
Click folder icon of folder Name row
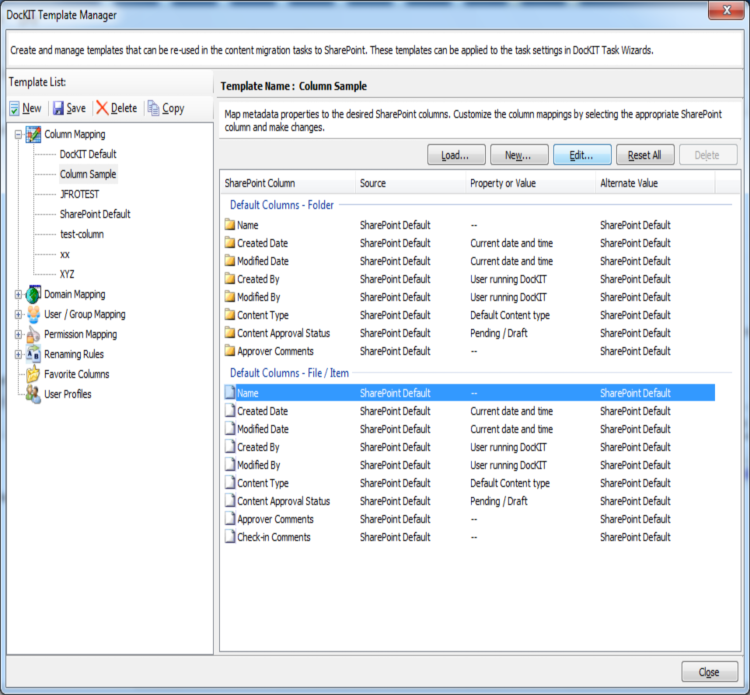click(x=230, y=225)
